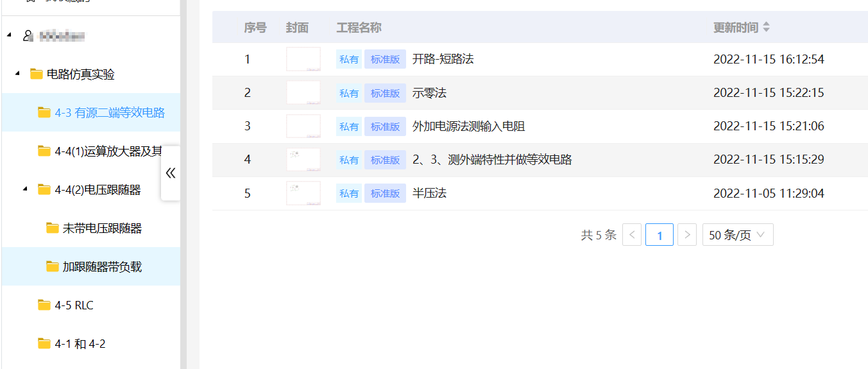Sort by 更新时间 using sort arrows
Viewport: 868px width, 369px height.
pyautogui.click(x=766, y=28)
